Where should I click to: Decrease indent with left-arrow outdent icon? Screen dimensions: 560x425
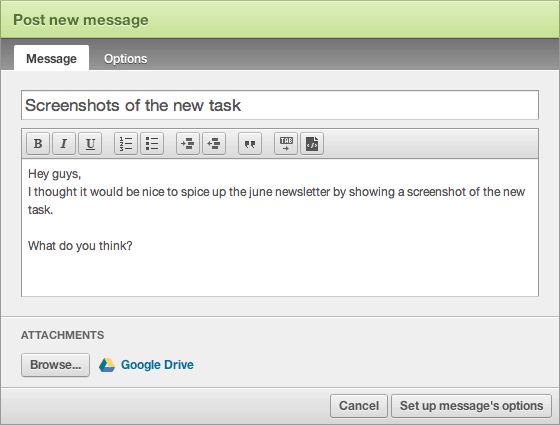click(214, 144)
